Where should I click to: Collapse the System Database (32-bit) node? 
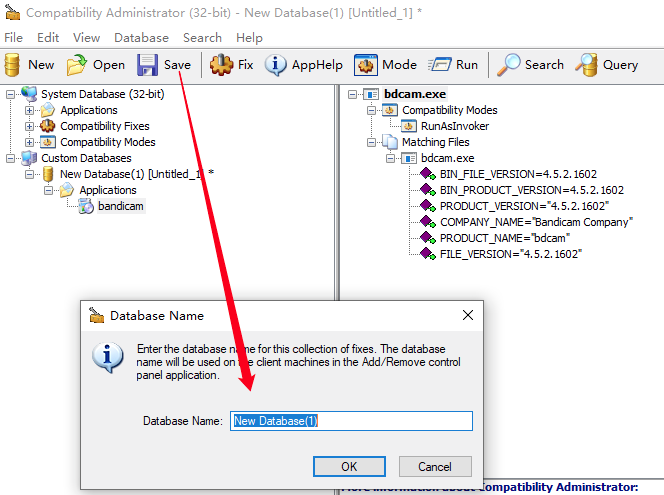pyautogui.click(x=11, y=94)
